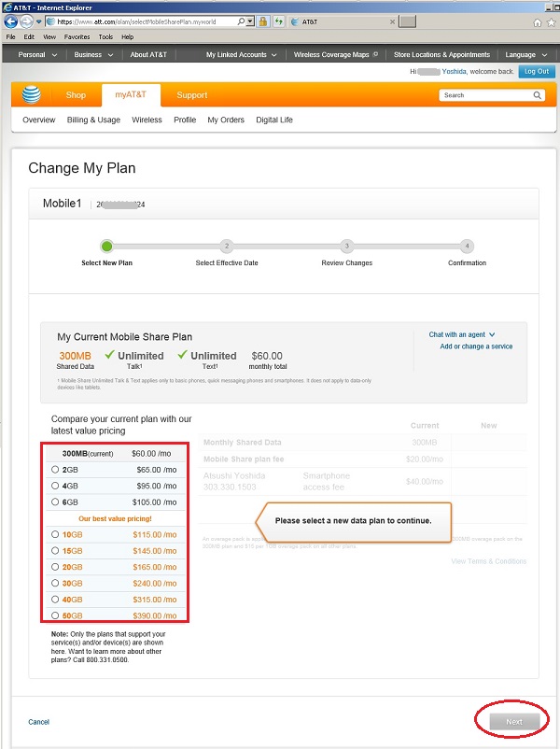Viewport: 560px width, 749px height.
Task: Expand the Business dropdown menu
Action: pyautogui.click(x=93, y=54)
